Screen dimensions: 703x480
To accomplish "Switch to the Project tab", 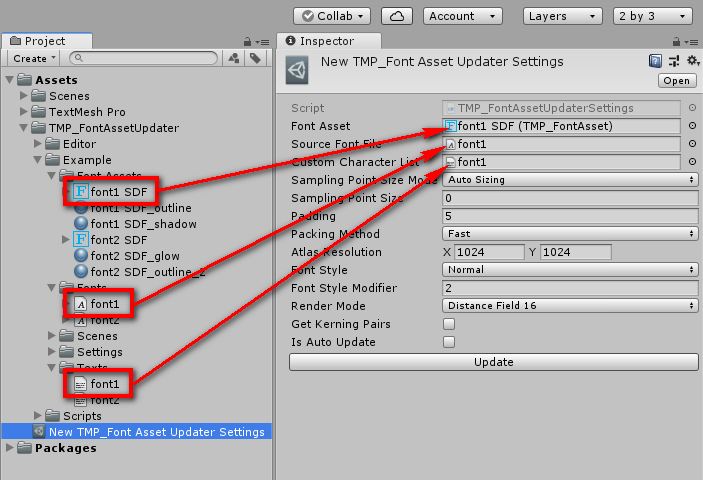I will coord(47,41).
